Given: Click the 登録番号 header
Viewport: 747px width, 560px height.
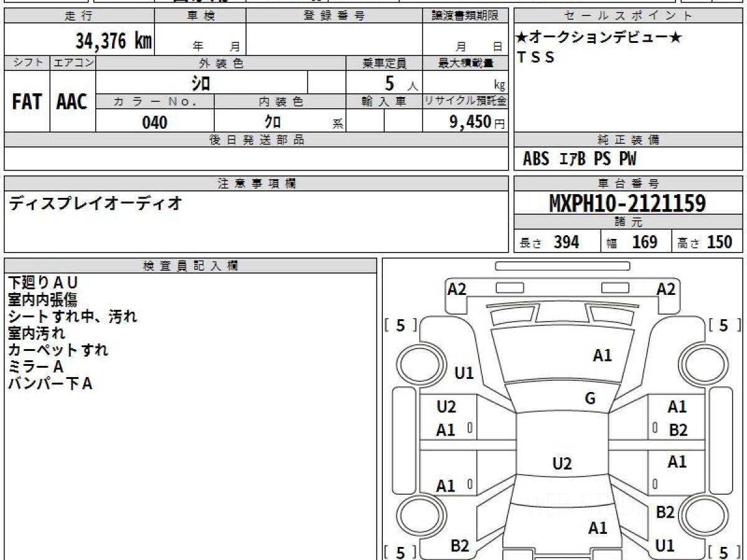Looking at the screenshot, I should 334,16.
